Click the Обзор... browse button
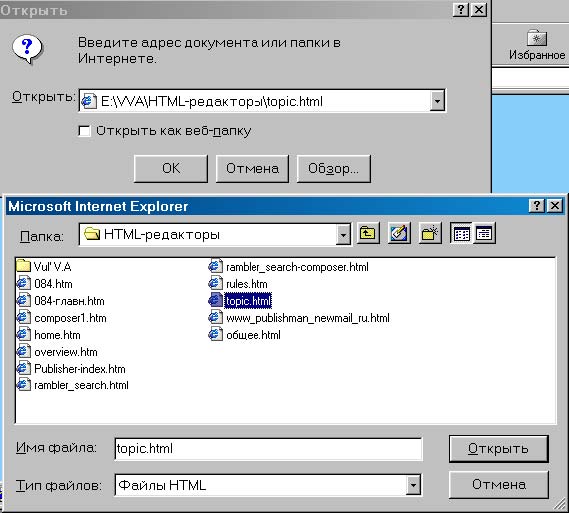Image resolution: width=569 pixels, height=513 pixels. click(333, 168)
